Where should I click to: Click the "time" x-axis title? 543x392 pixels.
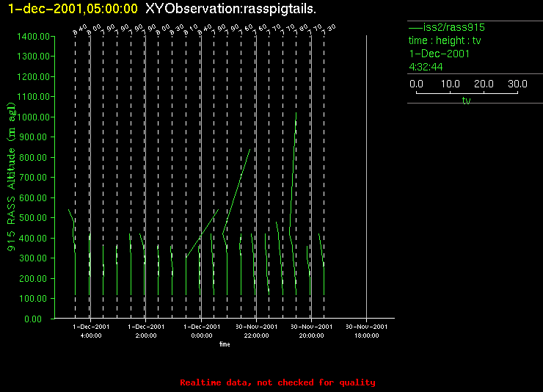click(225, 344)
